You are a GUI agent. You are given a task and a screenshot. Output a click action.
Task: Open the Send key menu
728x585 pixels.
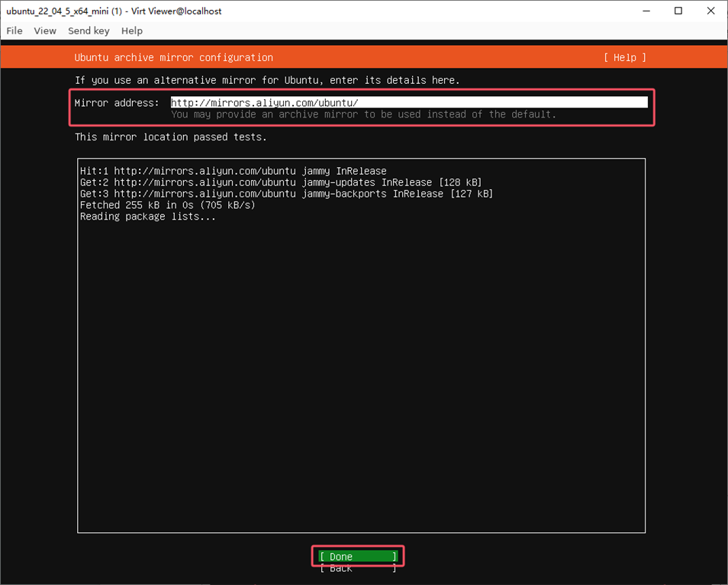click(89, 31)
